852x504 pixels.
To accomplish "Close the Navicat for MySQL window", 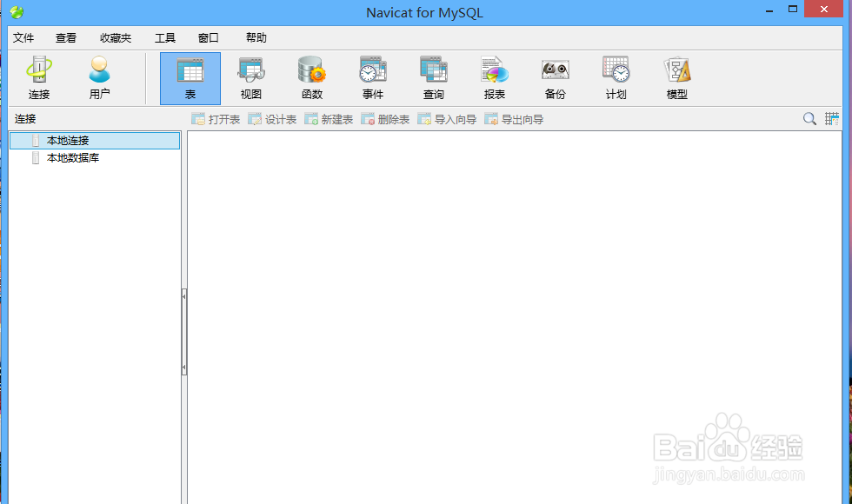I will [x=824, y=10].
